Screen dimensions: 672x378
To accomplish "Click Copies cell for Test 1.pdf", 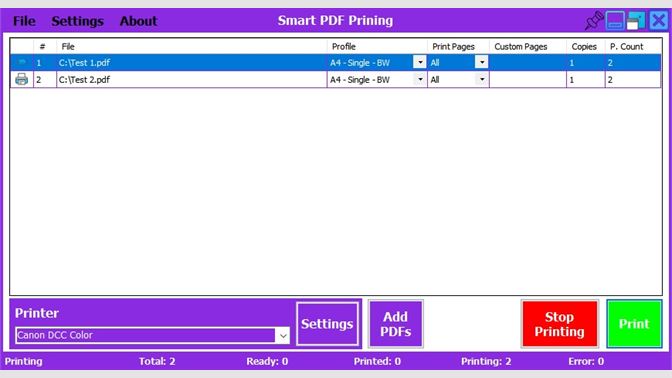I will pyautogui.click(x=585, y=63).
